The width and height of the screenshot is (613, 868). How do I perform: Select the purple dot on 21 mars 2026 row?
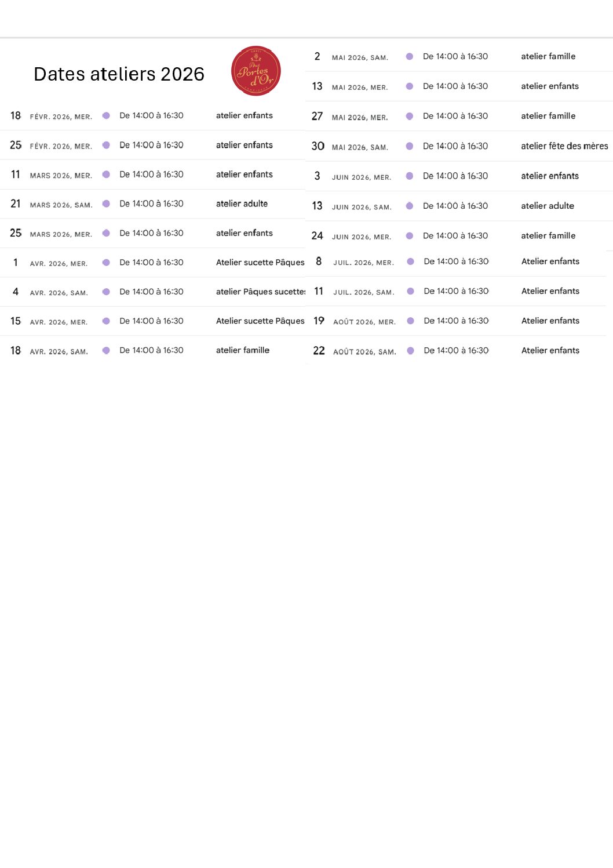[106, 204]
